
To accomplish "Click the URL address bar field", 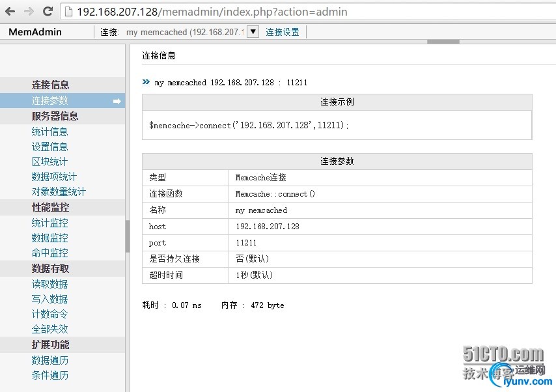I will (308, 12).
